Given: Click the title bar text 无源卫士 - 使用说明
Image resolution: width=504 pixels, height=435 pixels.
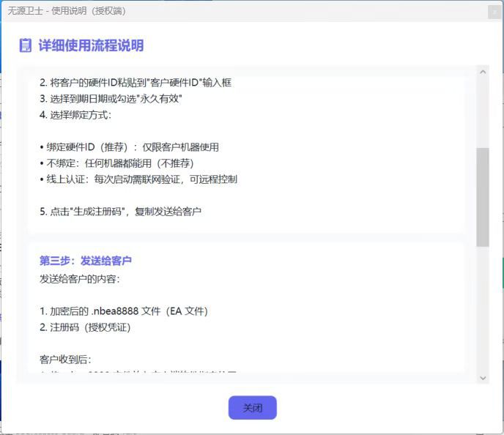Looking at the screenshot, I should (67, 11).
